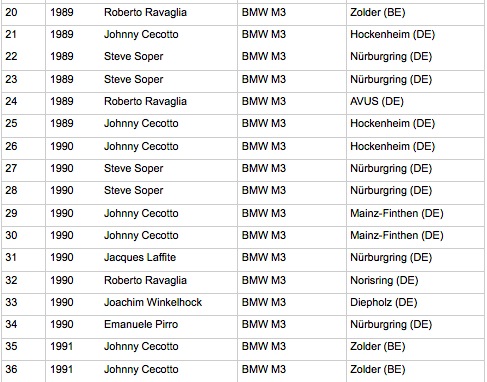Click BMW M3 cell in row 27
Image resolution: width=487 pixels, height=382 pixels.
[x=264, y=168]
